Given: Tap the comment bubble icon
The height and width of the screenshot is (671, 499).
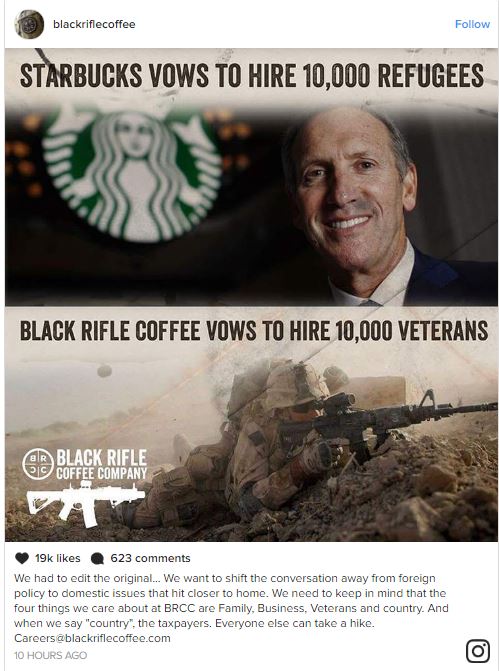Looking at the screenshot, I should pyautogui.click(x=98, y=558).
